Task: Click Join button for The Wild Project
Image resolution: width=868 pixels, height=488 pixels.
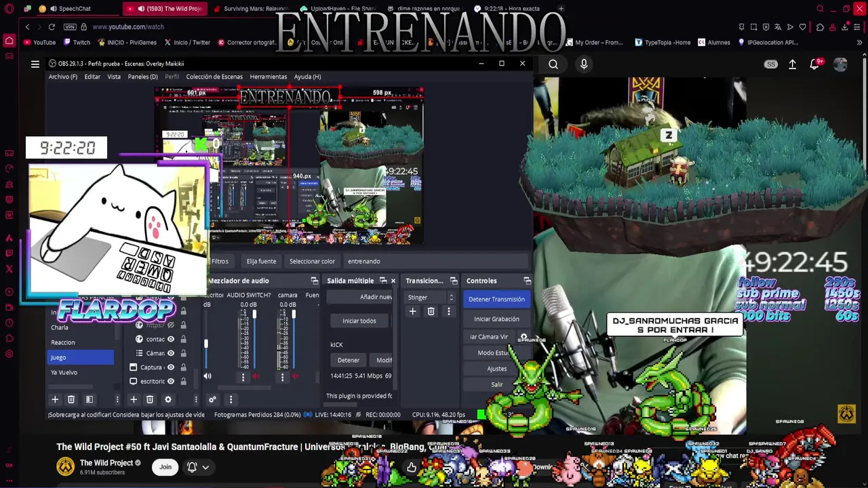Action: 165,467
